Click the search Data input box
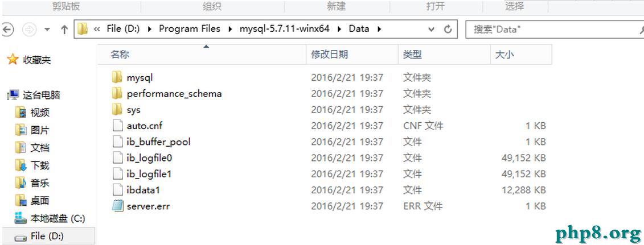Image resolution: width=644 pixels, height=245 pixels. 552,29
